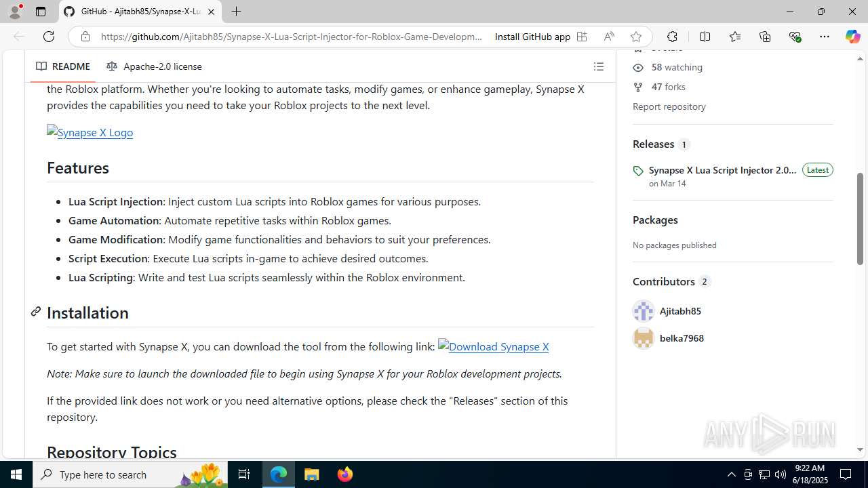The width and height of the screenshot is (868, 488).
Task: Open the README outline icon
Action: [x=598, y=66]
